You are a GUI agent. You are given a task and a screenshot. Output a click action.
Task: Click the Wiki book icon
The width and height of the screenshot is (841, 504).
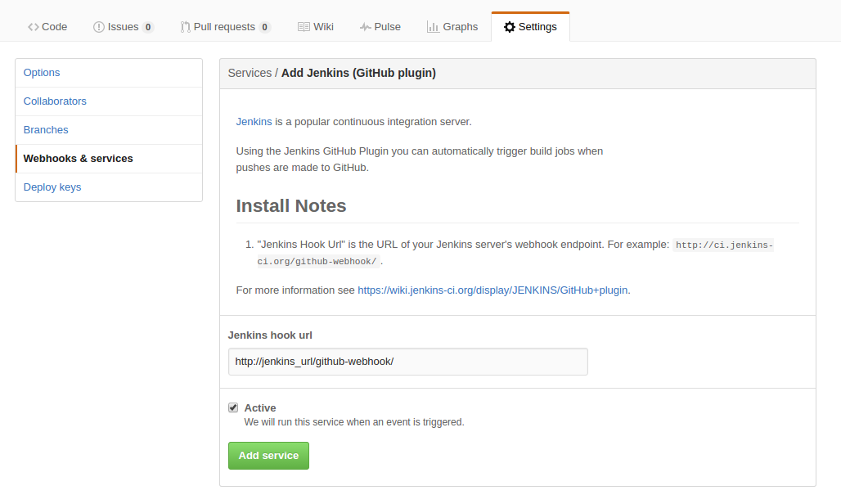pyautogui.click(x=304, y=27)
